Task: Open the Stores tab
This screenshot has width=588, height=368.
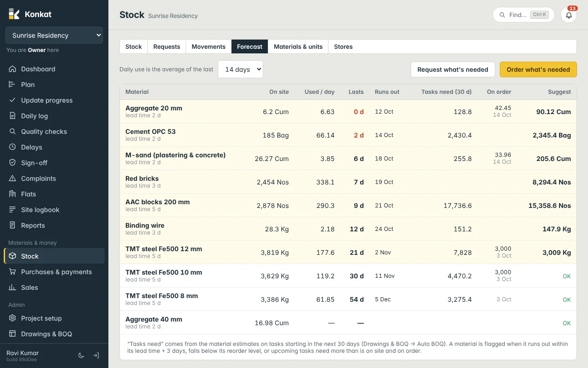Action: pyautogui.click(x=343, y=46)
